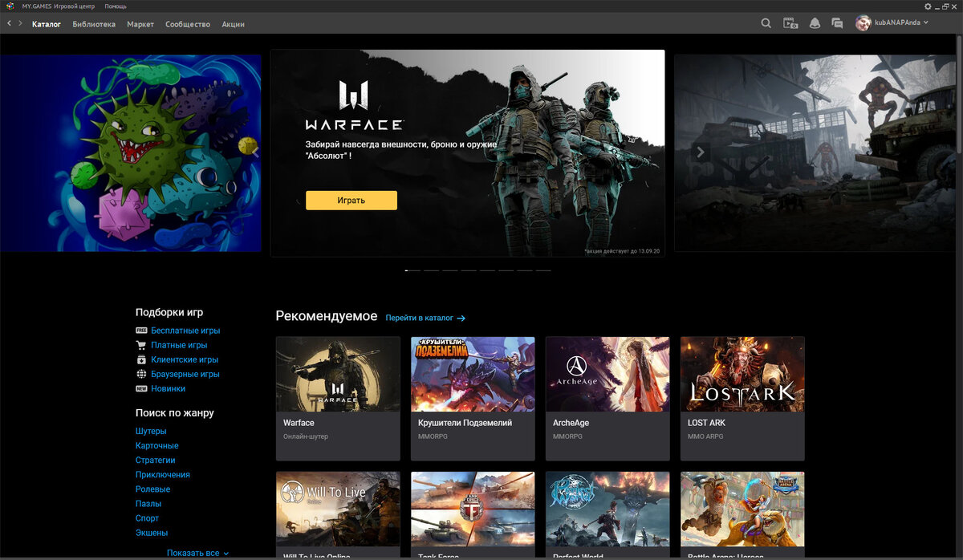This screenshot has height=560, width=963.
Task: Select the colorful germ monsters banner on the left
Action: coord(130,153)
